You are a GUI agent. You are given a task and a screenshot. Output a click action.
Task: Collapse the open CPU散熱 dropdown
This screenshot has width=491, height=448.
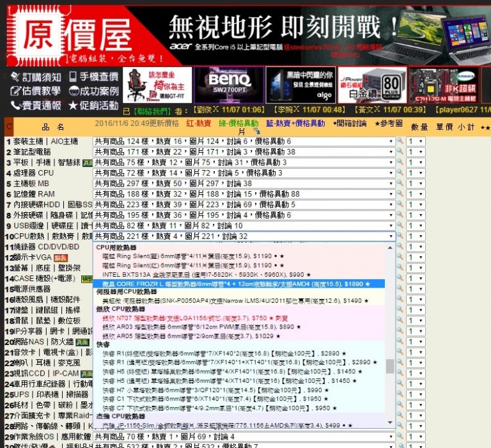click(x=244, y=236)
